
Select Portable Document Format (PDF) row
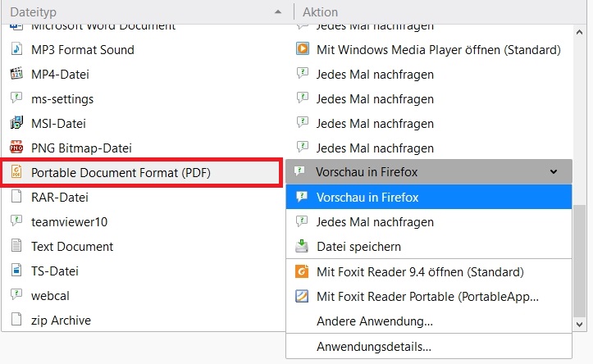(x=142, y=172)
